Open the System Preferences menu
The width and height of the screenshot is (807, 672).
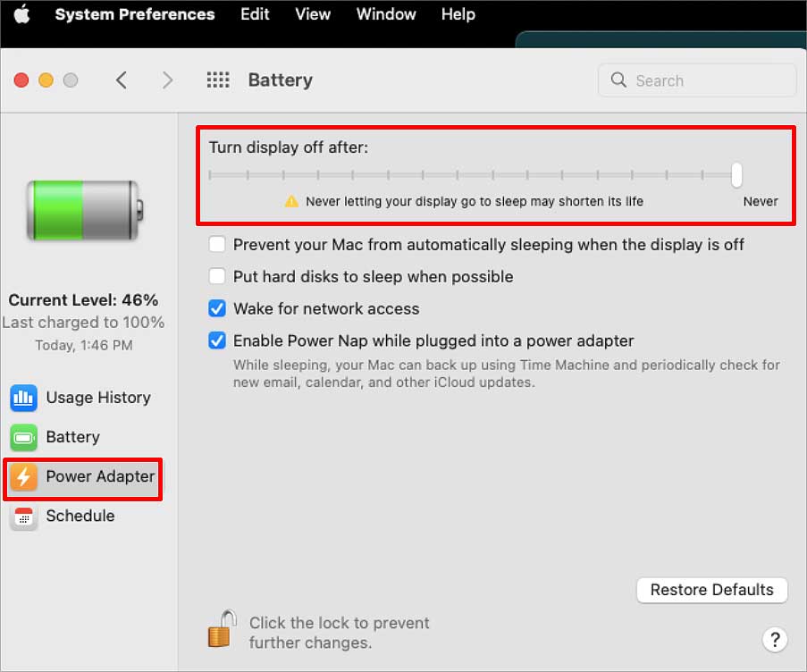135,14
